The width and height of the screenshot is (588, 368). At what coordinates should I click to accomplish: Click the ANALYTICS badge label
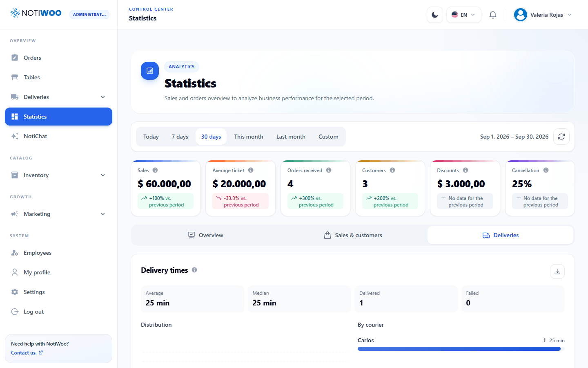point(182,67)
